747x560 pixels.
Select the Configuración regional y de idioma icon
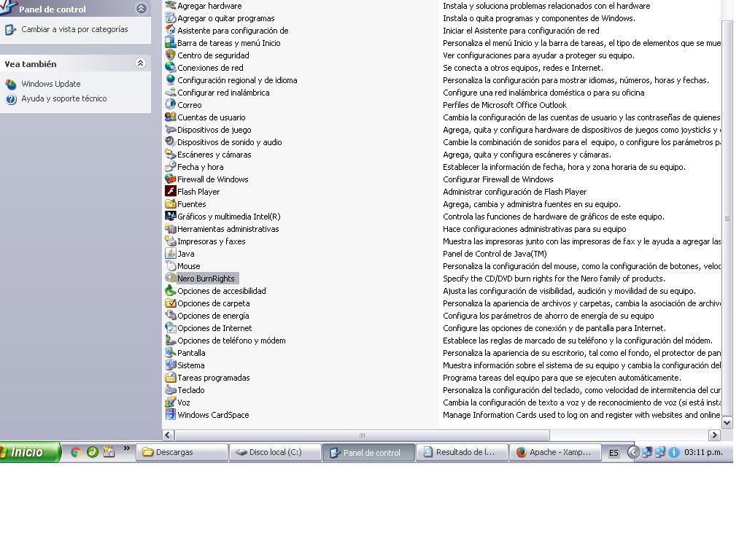pos(171,79)
